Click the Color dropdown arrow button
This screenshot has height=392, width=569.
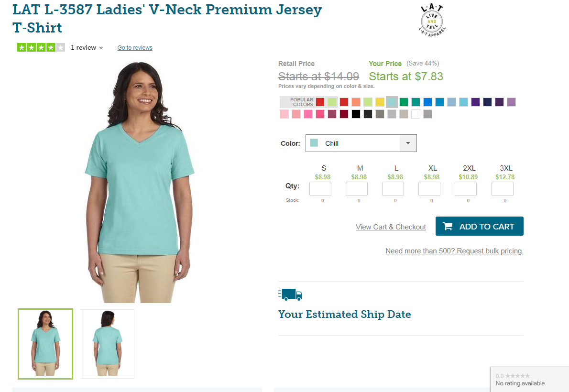(x=408, y=143)
